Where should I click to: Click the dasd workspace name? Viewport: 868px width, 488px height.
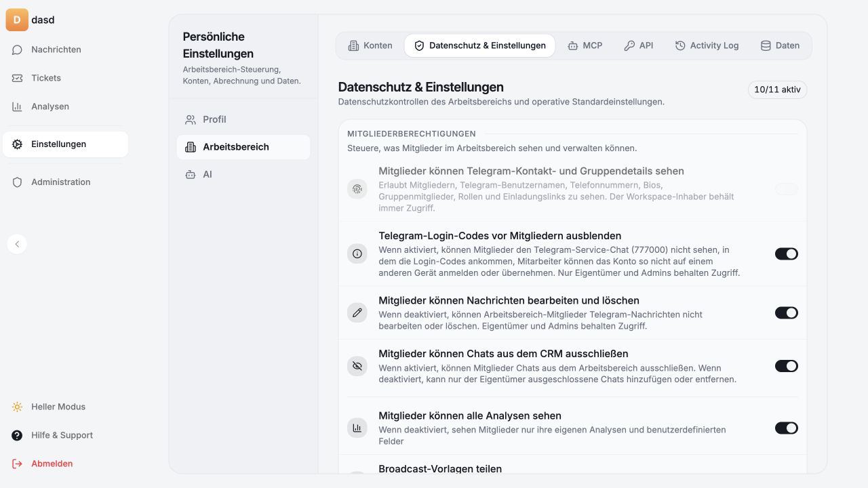click(x=43, y=20)
